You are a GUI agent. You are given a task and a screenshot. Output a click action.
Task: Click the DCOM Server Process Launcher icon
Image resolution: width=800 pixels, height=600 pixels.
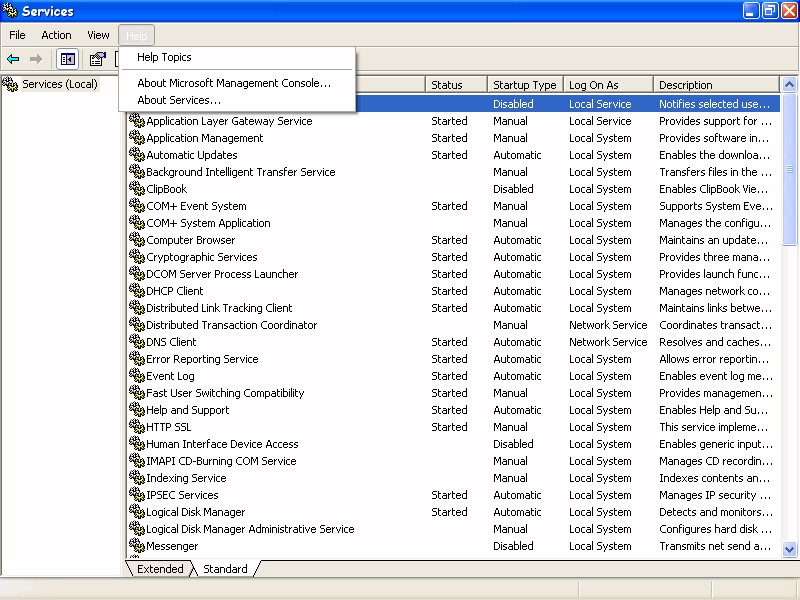coord(137,274)
